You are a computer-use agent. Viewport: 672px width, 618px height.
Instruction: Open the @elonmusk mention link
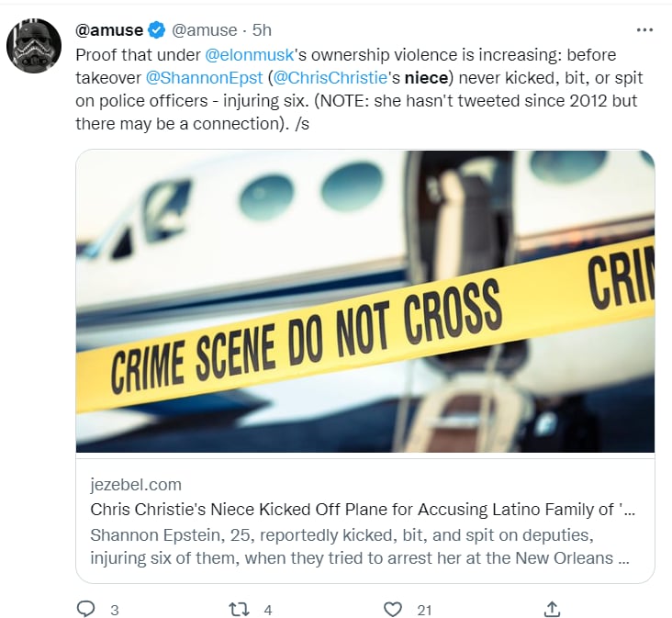click(250, 55)
